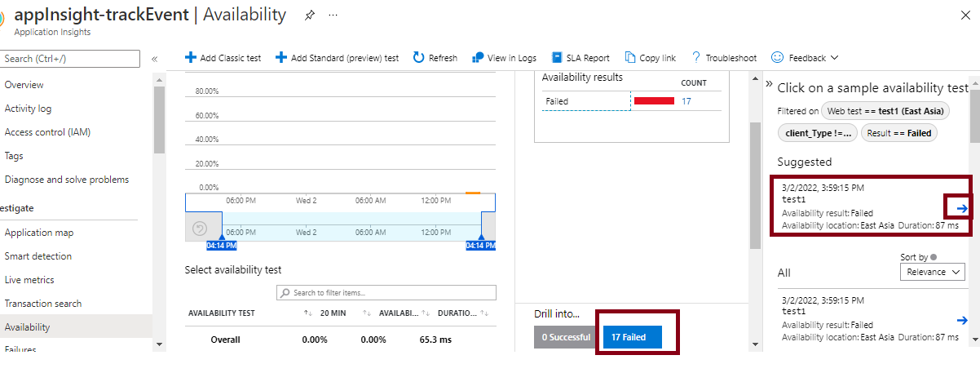Click the Web test == test1 (East Asia) filter pill
Screen dimensions: 980x373
click(885, 110)
